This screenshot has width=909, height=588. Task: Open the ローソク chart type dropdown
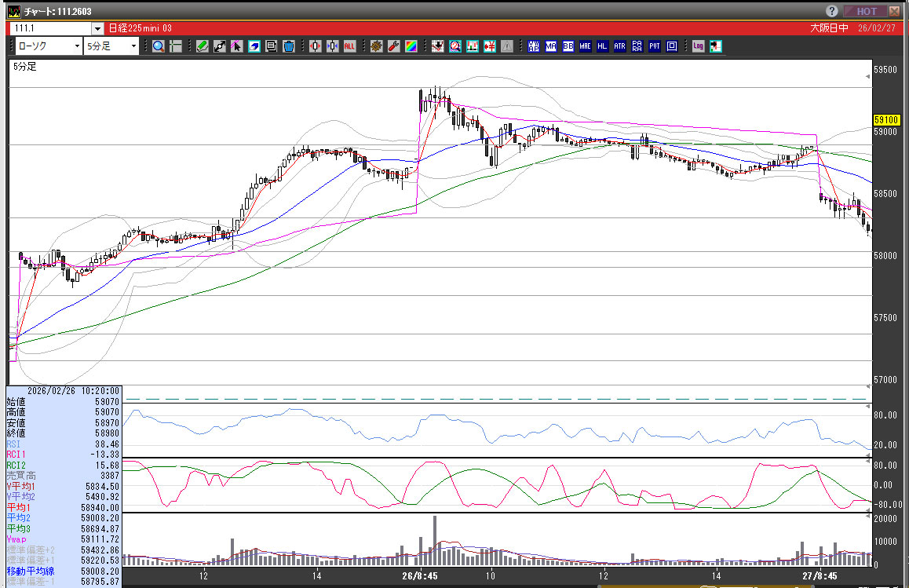point(77,46)
